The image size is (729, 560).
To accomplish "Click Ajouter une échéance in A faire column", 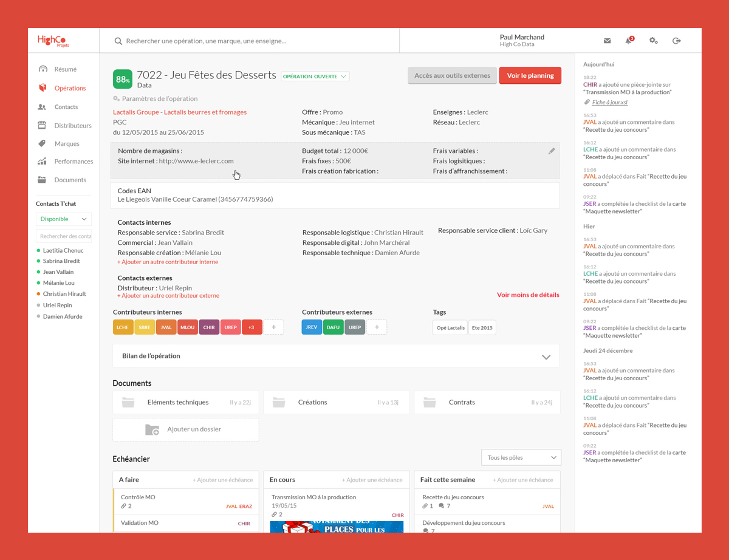I will coord(222,480).
